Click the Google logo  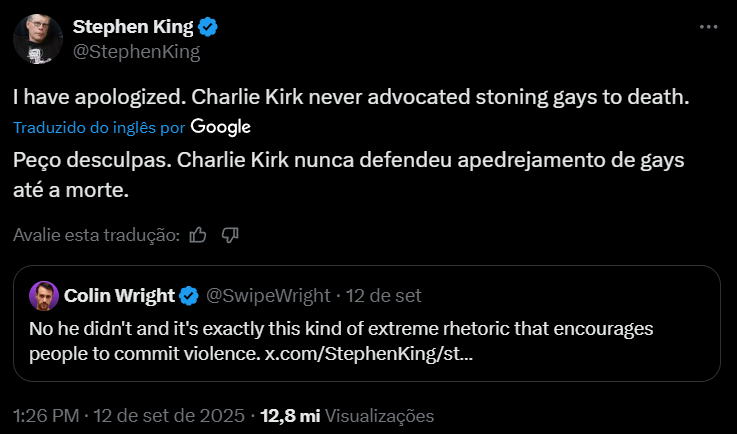(x=220, y=127)
